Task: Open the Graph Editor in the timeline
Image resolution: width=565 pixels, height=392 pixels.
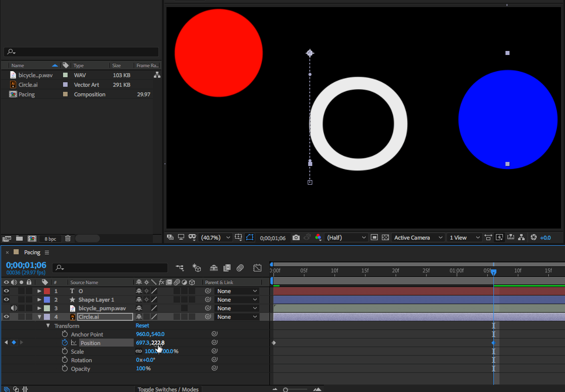Action: coord(257,268)
